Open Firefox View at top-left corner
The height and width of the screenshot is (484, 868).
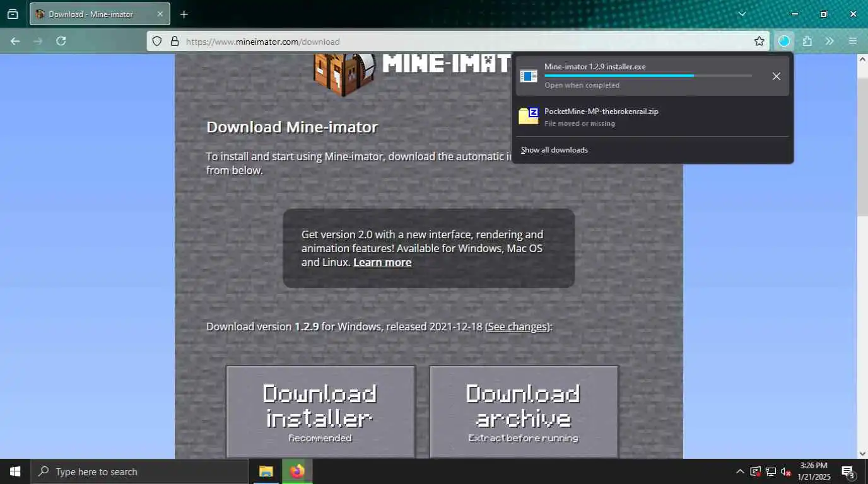(13, 14)
